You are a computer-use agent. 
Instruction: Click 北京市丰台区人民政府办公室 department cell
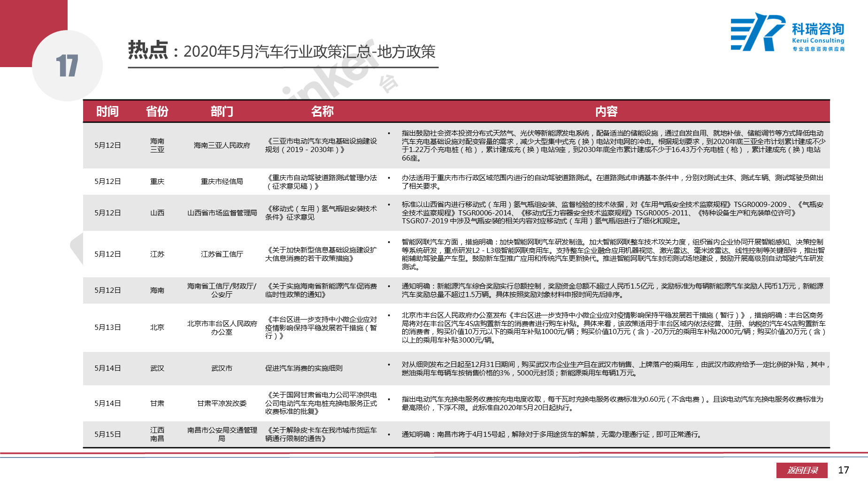click(x=222, y=328)
